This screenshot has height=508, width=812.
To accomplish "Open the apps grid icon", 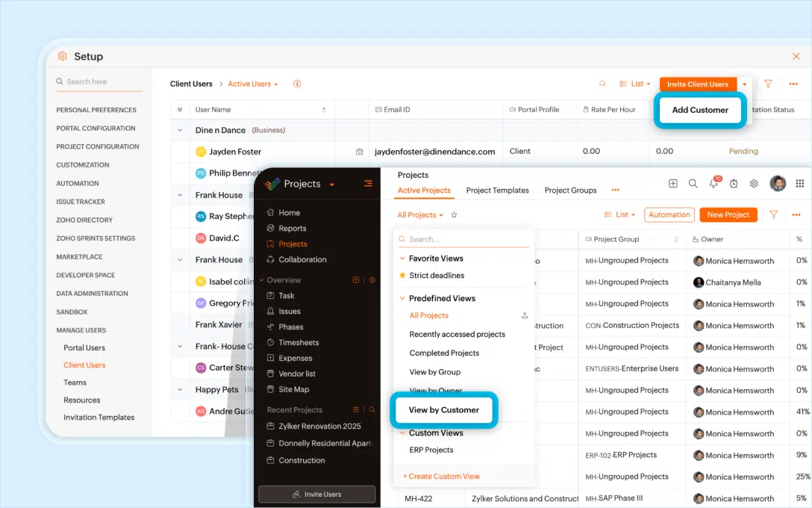I will 799,184.
